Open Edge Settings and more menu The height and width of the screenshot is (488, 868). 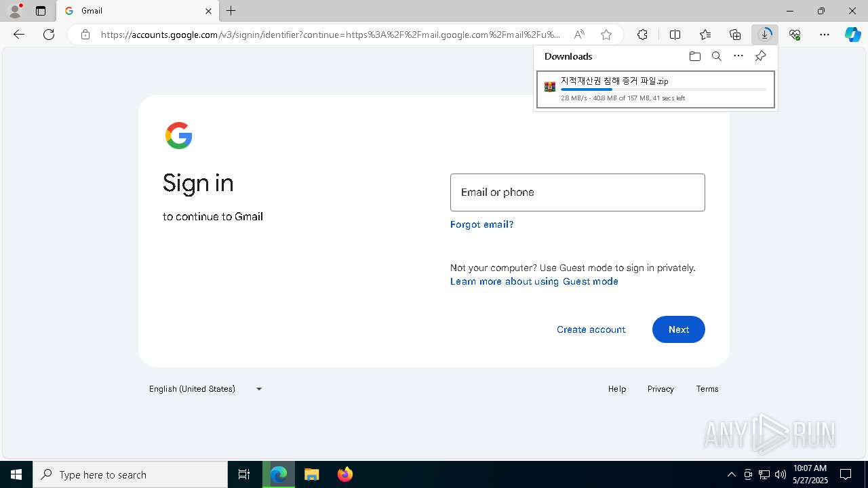(x=825, y=35)
